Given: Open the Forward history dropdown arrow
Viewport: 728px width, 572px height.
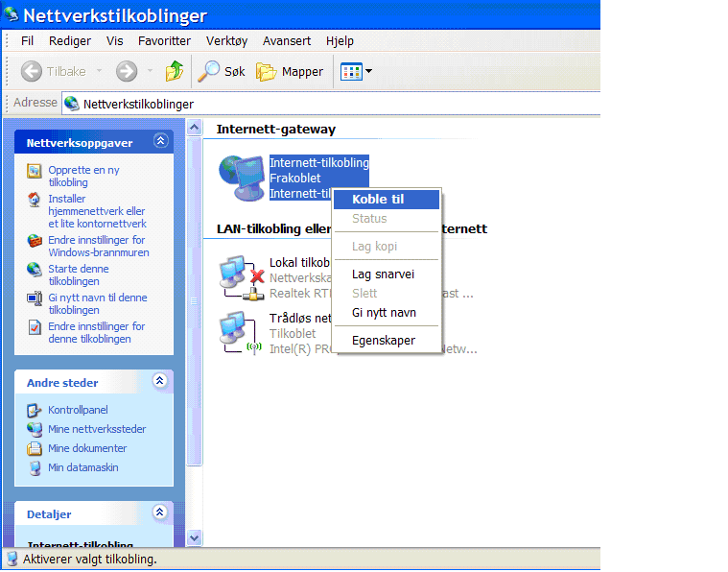Looking at the screenshot, I should [150, 71].
